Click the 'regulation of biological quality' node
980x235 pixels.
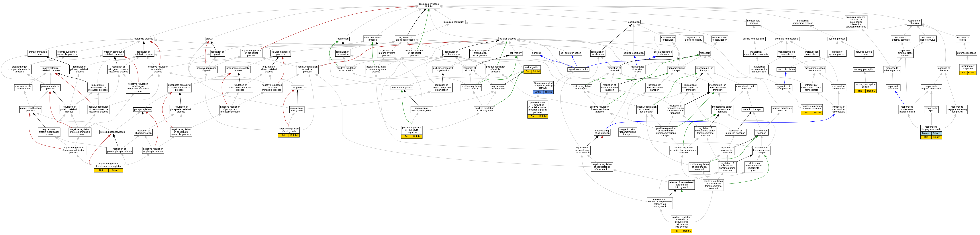(x=693, y=39)
